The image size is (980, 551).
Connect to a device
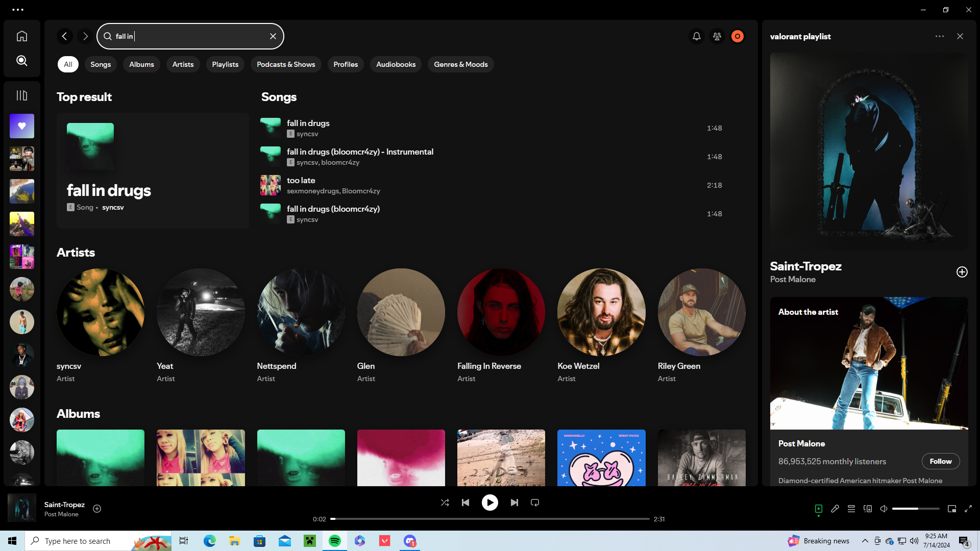[x=868, y=509]
